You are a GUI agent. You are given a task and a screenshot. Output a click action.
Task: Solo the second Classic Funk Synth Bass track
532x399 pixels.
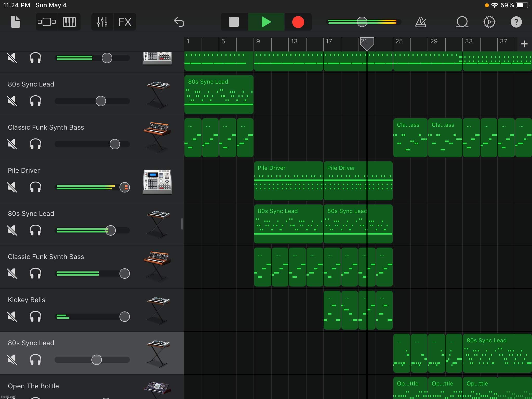(x=36, y=273)
